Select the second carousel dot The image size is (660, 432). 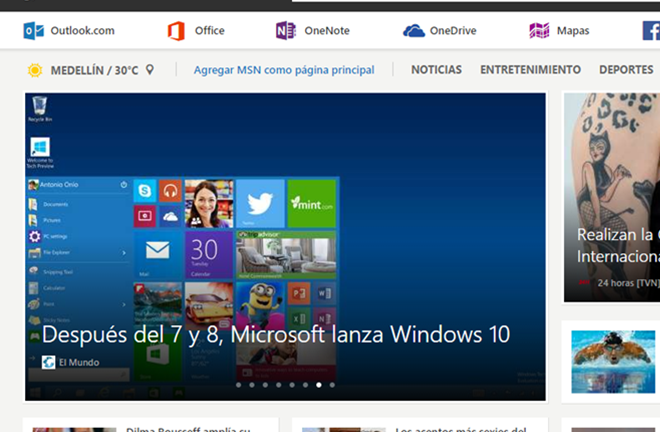pyautogui.click(x=252, y=385)
